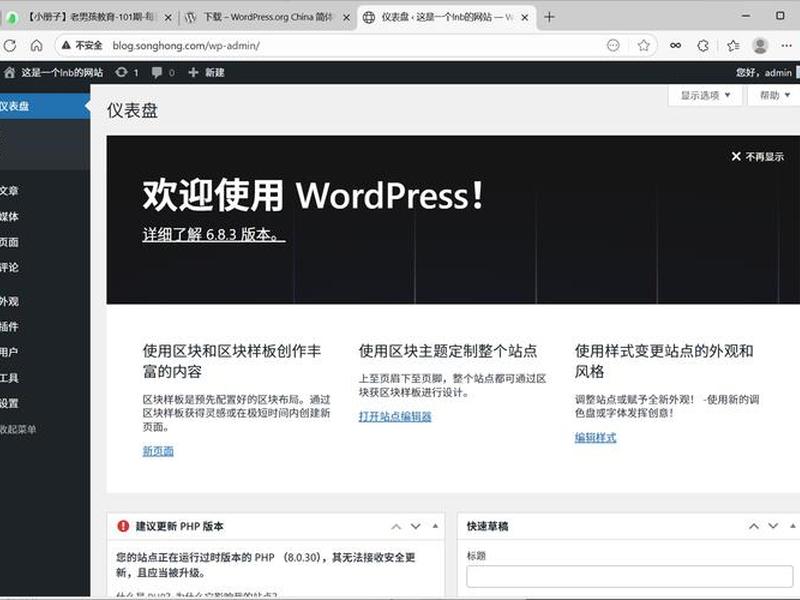Open the 文章 posts menu in the sidebar

[x=43, y=191]
